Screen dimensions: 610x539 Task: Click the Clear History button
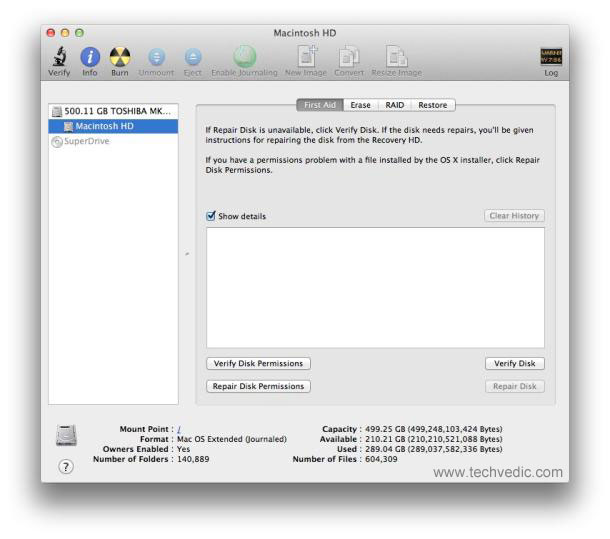point(514,216)
